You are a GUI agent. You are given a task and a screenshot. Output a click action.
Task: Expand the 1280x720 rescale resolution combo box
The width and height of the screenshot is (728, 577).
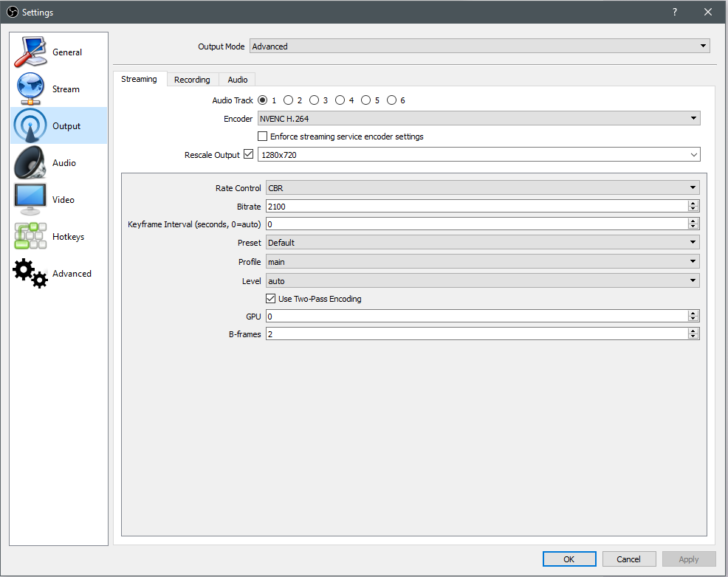[478, 154]
